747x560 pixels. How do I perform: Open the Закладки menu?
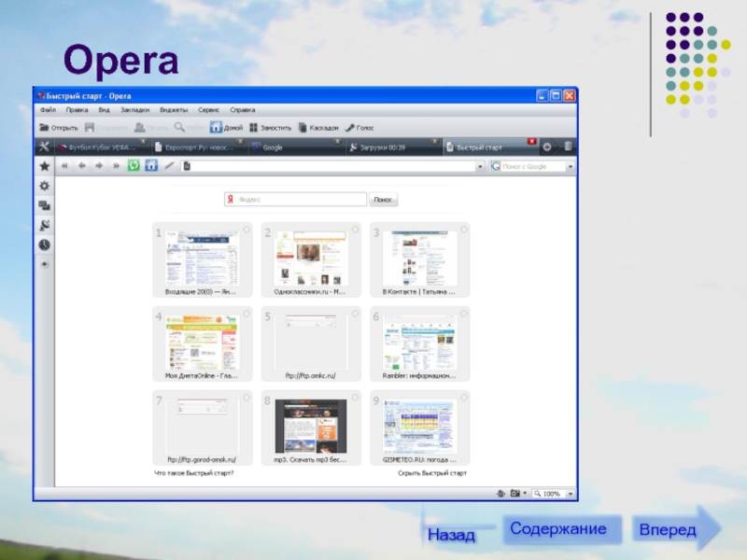[x=134, y=109]
